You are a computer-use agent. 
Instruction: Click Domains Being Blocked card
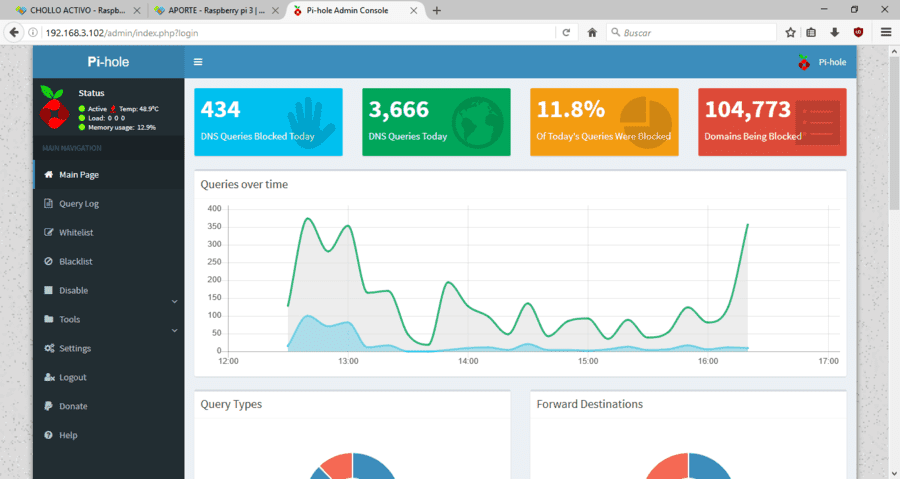[x=772, y=122]
